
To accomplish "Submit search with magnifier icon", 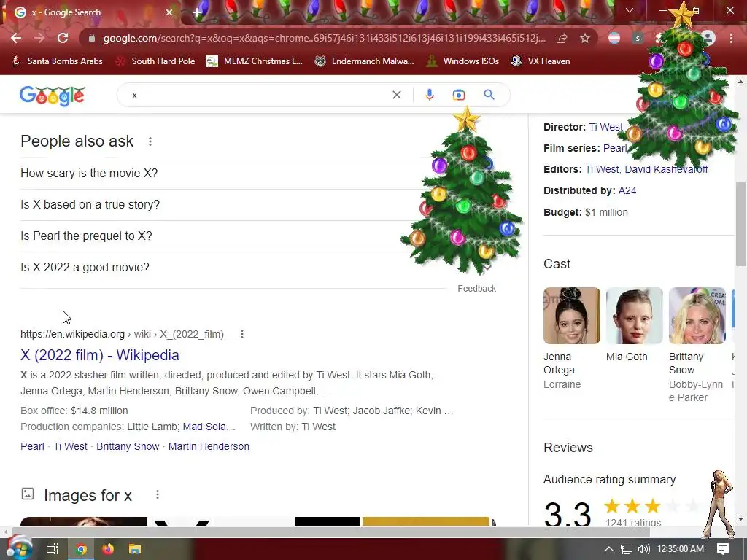I will pyautogui.click(x=489, y=95).
